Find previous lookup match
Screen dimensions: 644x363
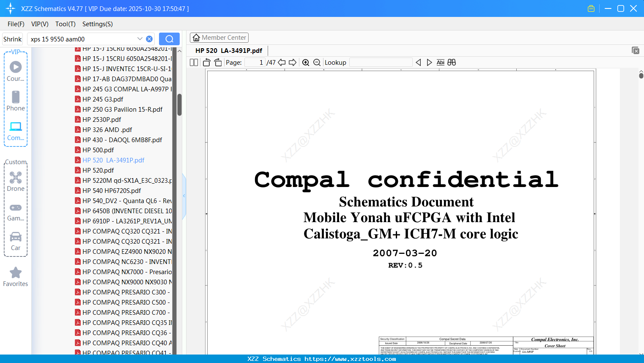click(418, 63)
